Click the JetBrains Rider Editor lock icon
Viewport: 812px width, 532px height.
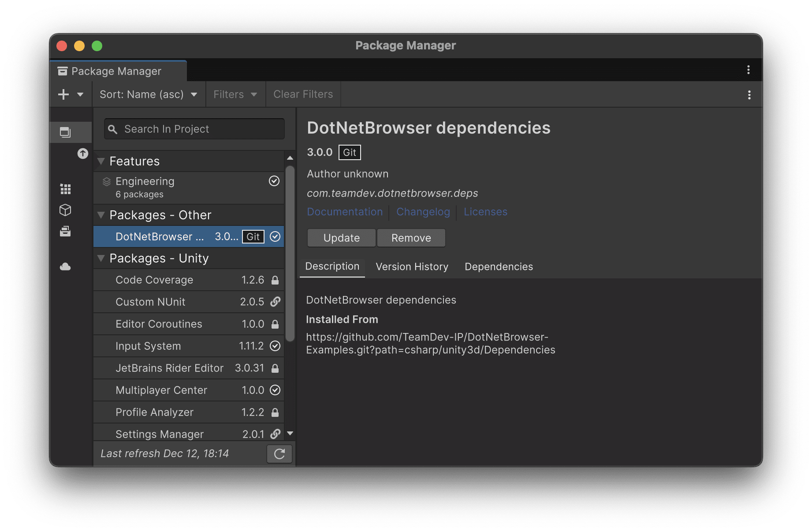(275, 368)
